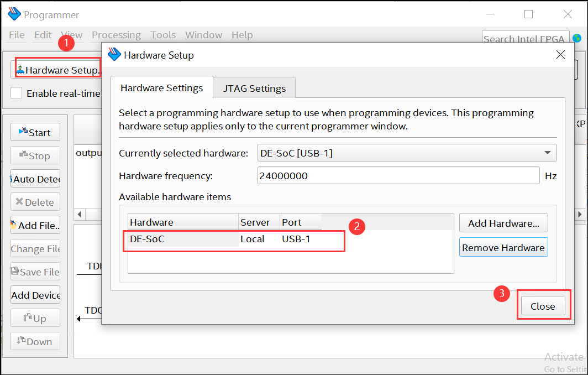Run Auto Detect in Programmer
The height and width of the screenshot is (375, 588).
click(35, 179)
